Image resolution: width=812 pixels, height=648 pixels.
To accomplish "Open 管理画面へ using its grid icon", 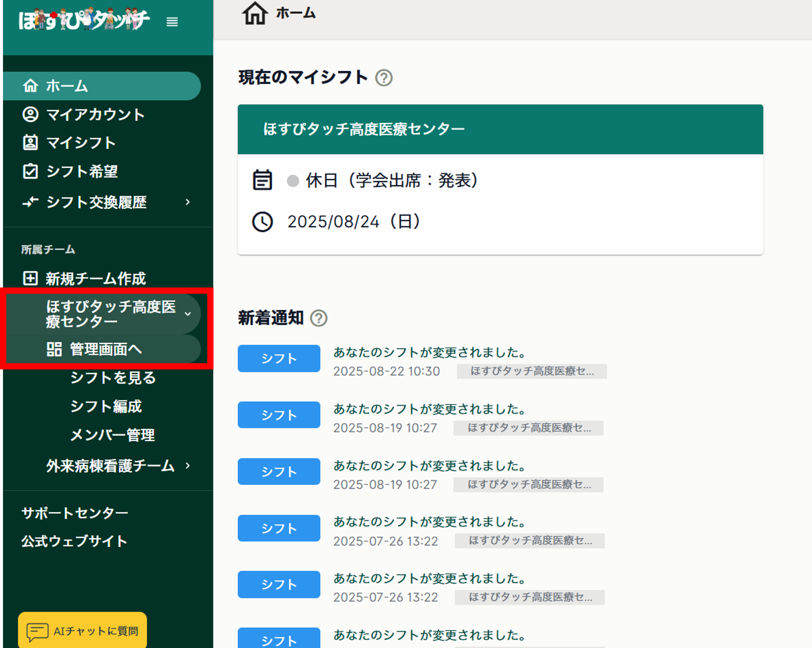I will [54, 349].
